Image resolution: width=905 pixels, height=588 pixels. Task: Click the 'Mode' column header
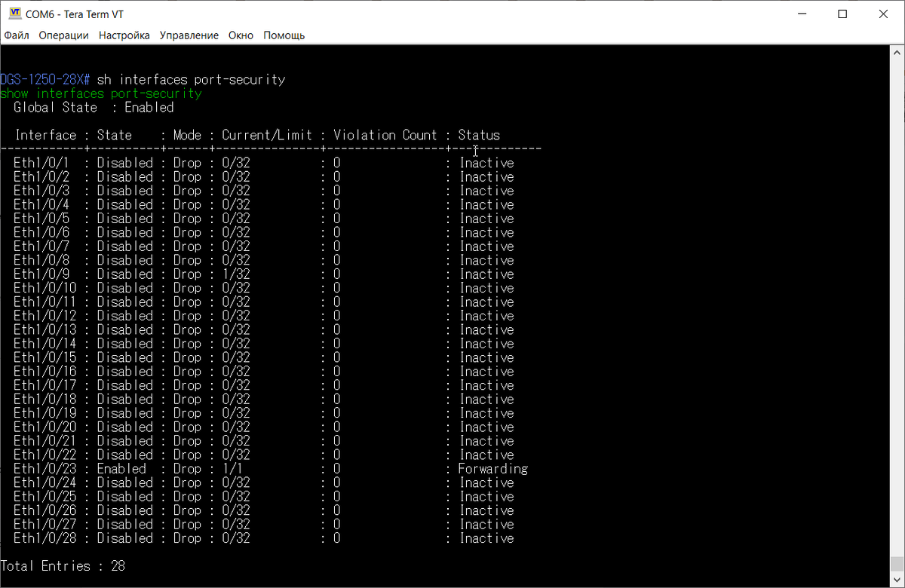point(187,135)
